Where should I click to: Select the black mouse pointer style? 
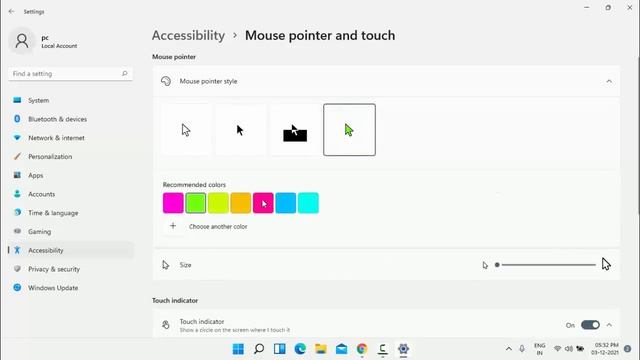pyautogui.click(x=240, y=130)
